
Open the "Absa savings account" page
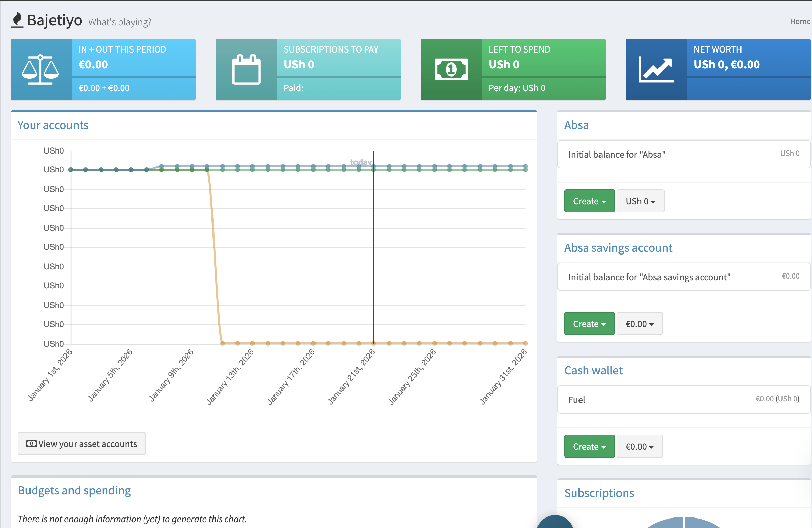(618, 248)
